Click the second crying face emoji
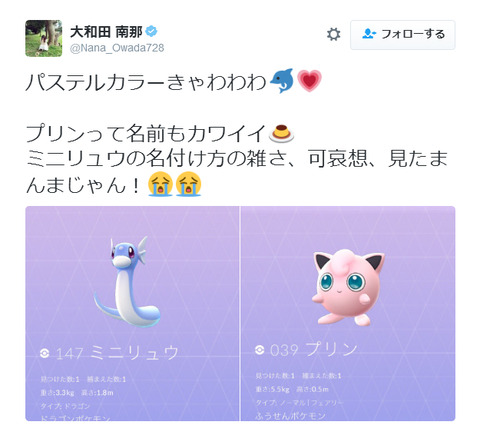 pyautogui.click(x=188, y=184)
